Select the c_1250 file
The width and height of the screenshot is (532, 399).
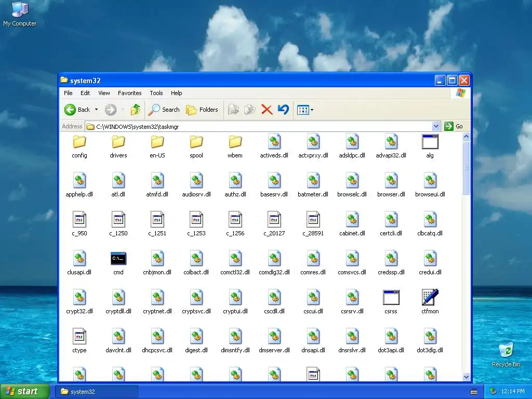coord(118,224)
